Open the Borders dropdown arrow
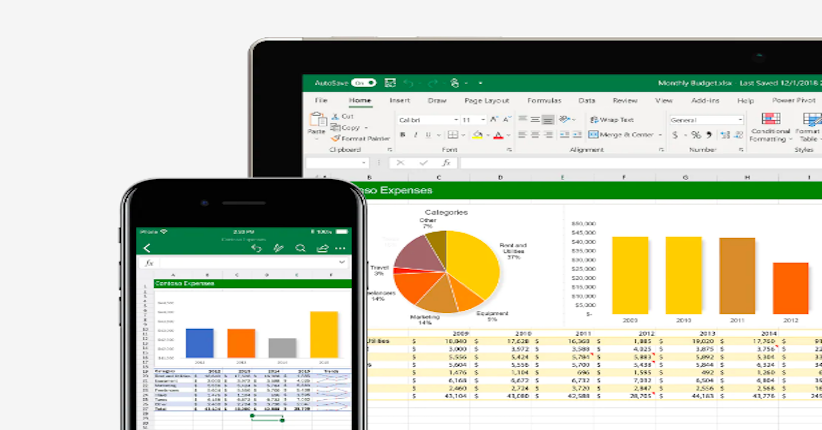Image resolution: width=822 pixels, height=430 pixels. coord(462,135)
